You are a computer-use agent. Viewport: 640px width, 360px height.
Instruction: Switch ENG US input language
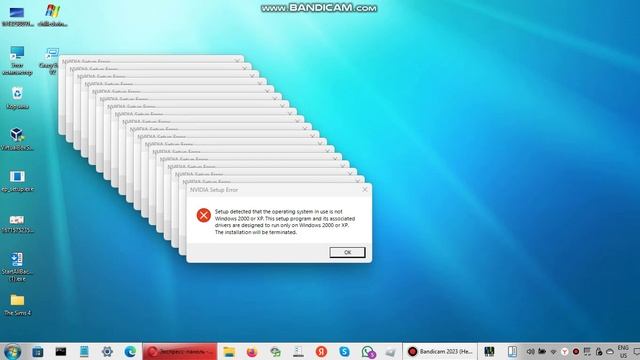623,351
